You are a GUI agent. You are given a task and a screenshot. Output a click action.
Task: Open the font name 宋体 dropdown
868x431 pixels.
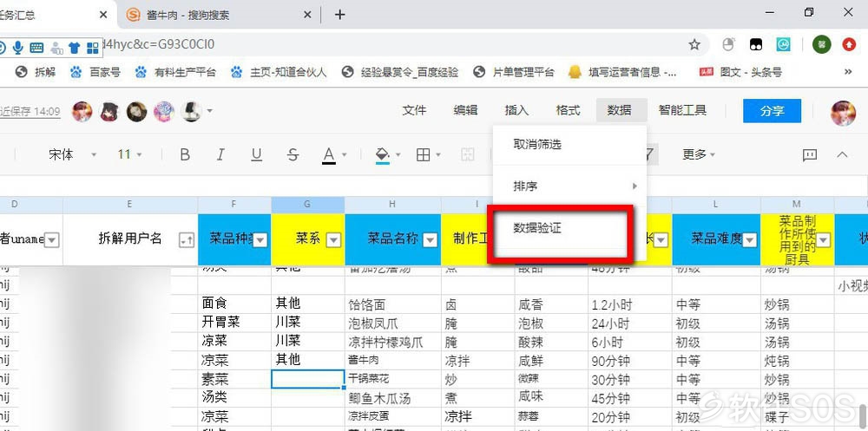click(x=72, y=155)
